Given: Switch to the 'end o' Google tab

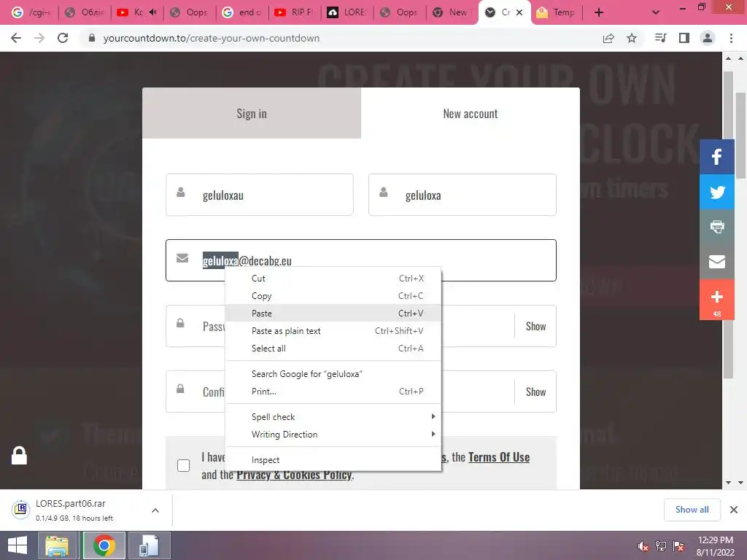Looking at the screenshot, I should pyautogui.click(x=242, y=12).
